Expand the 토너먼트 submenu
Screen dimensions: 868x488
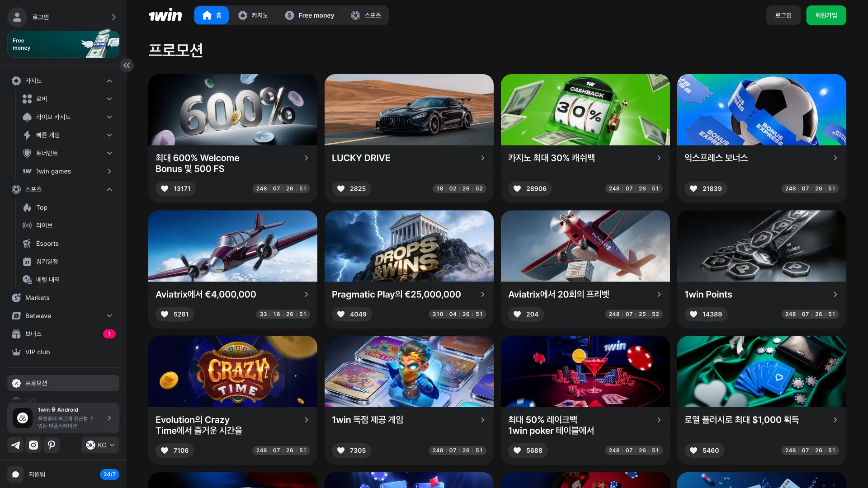pyautogui.click(x=109, y=153)
